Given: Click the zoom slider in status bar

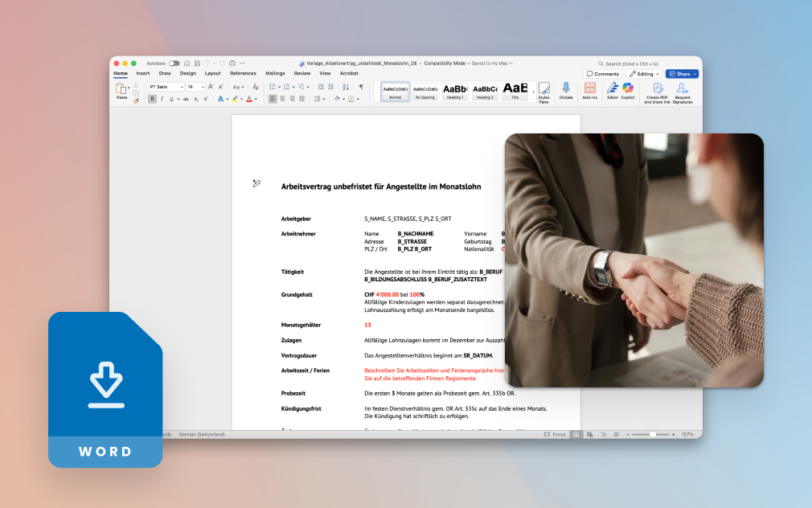Looking at the screenshot, I should [x=650, y=435].
